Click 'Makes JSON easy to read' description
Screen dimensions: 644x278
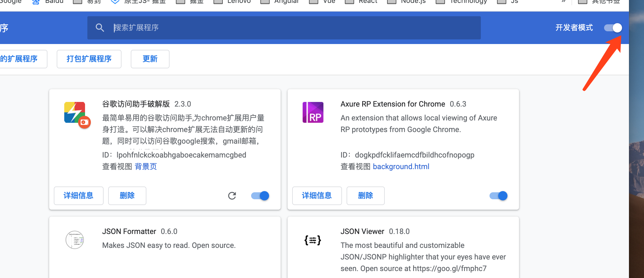pyautogui.click(x=169, y=245)
